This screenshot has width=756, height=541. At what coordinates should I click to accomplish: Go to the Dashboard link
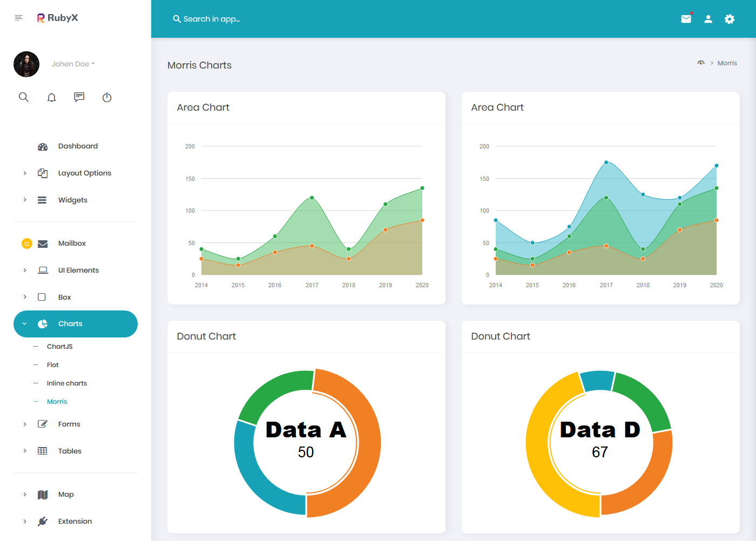point(78,146)
